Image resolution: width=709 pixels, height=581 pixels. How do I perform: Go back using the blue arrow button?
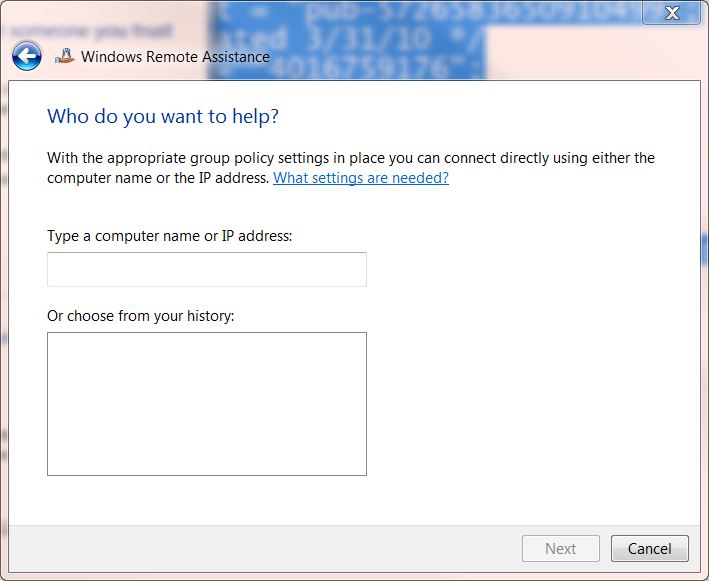[27, 56]
